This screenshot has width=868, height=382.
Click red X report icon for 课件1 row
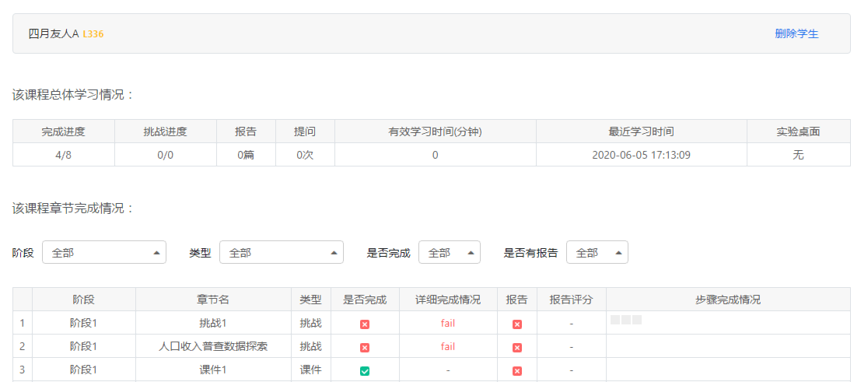(517, 370)
